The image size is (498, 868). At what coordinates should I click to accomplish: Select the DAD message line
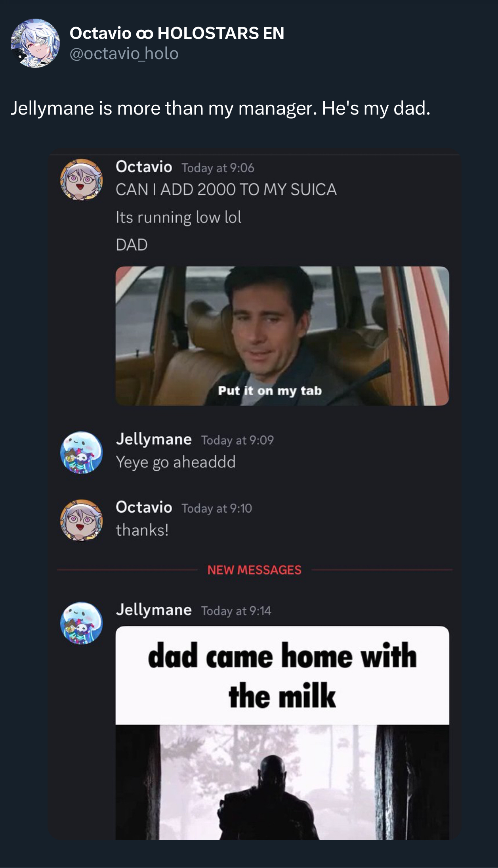(x=132, y=245)
